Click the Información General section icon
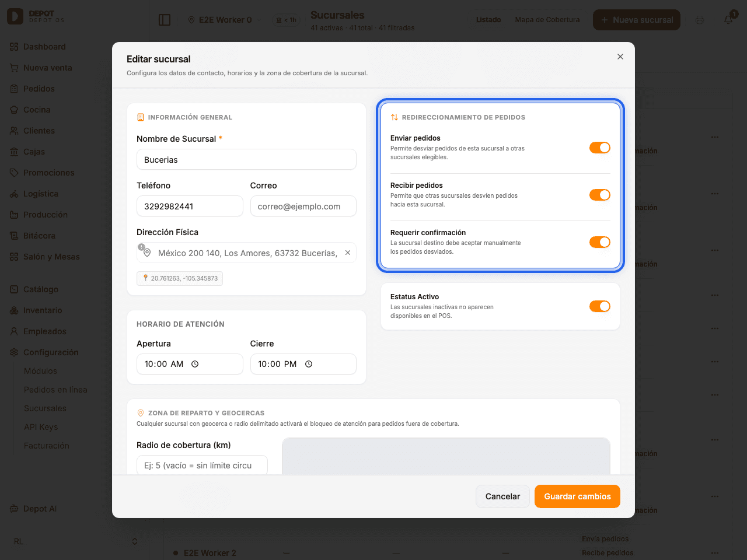 tap(141, 117)
